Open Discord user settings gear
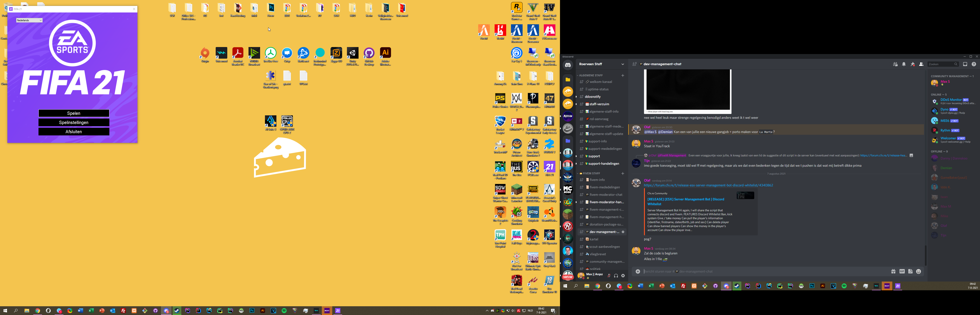The width and height of the screenshot is (980, 315). click(623, 276)
